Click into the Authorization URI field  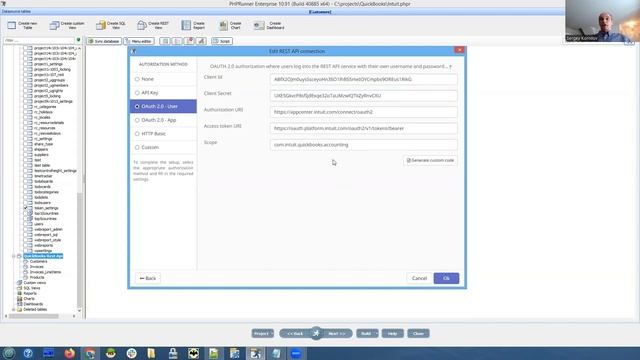363,112
